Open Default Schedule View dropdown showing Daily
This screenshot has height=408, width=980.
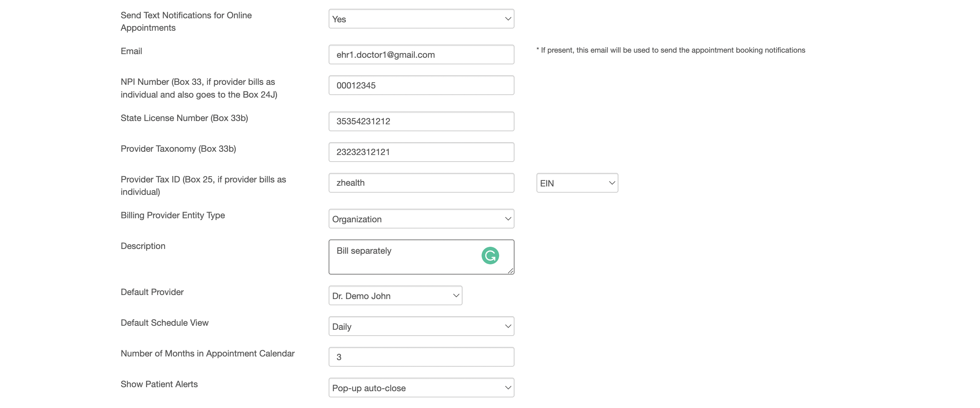421,326
